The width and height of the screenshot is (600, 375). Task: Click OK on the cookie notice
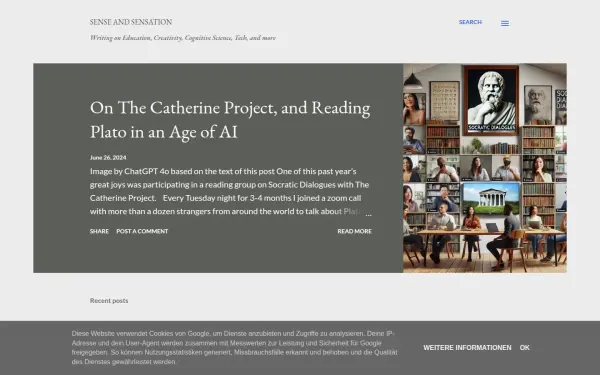click(x=525, y=347)
